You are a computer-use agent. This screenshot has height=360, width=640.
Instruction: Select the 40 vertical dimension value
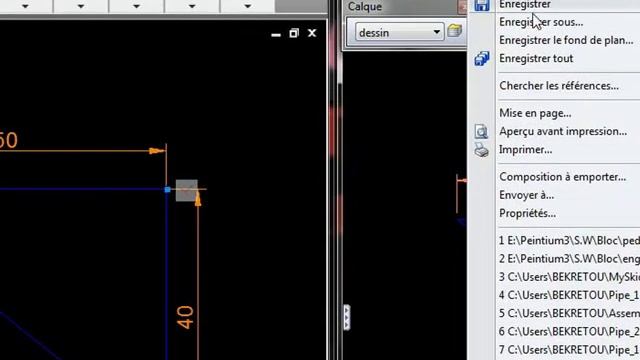(x=185, y=317)
